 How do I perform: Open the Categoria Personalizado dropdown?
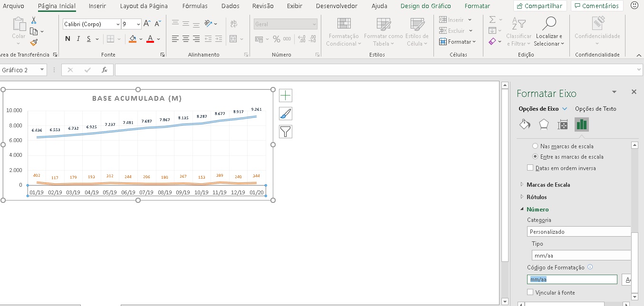pos(579,232)
